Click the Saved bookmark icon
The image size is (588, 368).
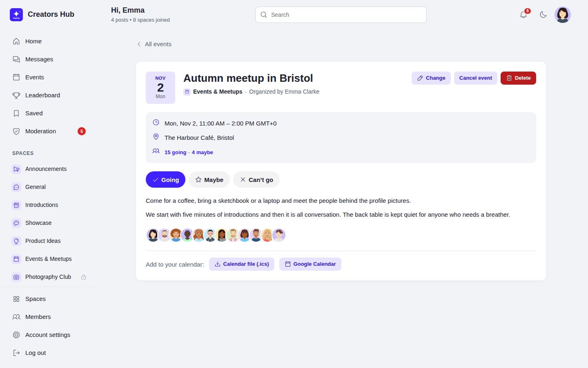tap(16, 113)
